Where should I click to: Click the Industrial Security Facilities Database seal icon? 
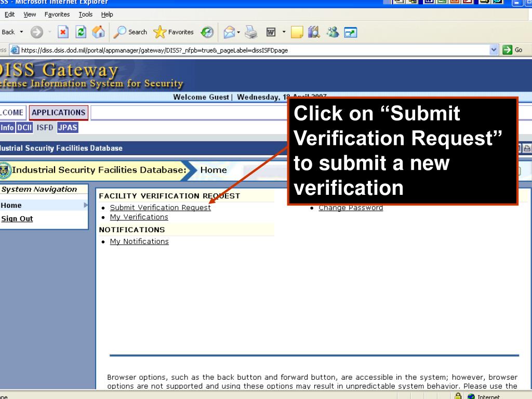5,170
